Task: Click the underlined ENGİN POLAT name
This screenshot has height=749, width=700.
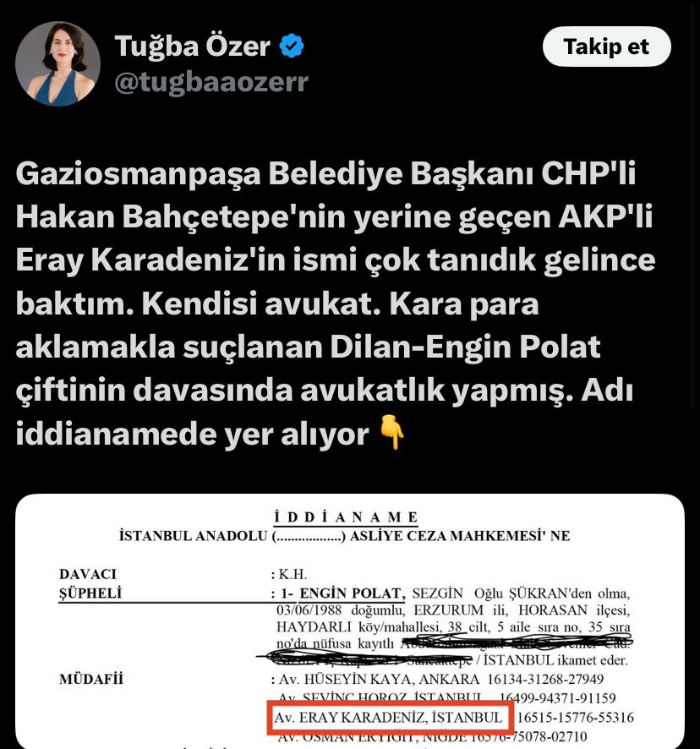Action: (352, 593)
